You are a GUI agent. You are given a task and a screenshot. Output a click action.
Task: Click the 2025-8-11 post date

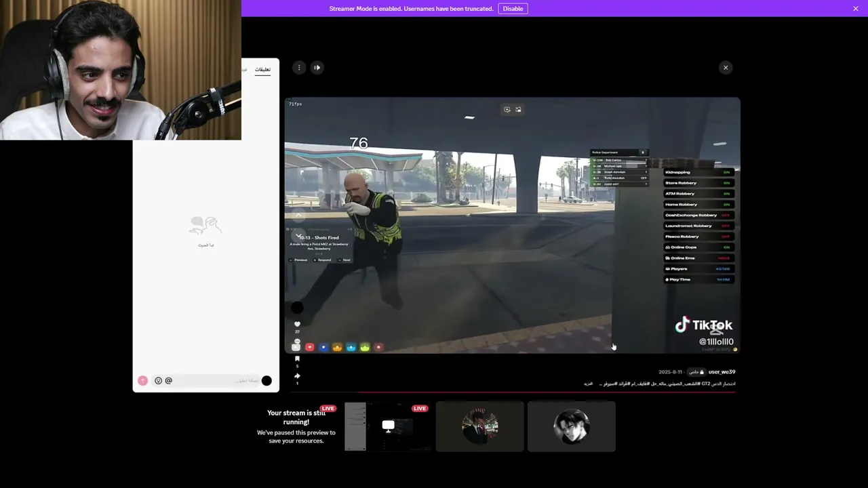671,372
